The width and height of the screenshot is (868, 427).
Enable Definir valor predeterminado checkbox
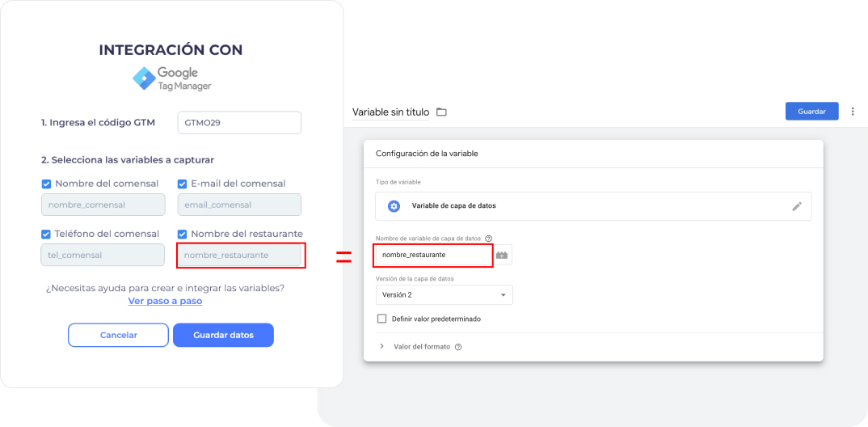pyautogui.click(x=381, y=319)
